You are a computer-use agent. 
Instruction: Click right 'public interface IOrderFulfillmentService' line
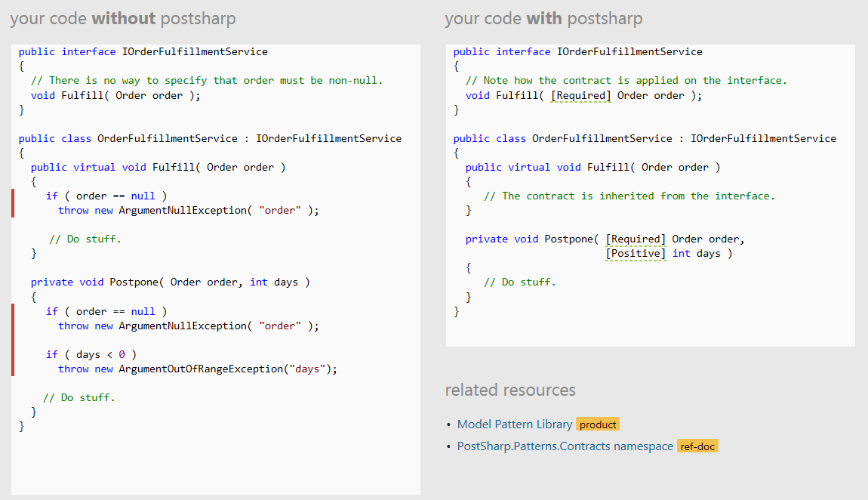(x=578, y=51)
